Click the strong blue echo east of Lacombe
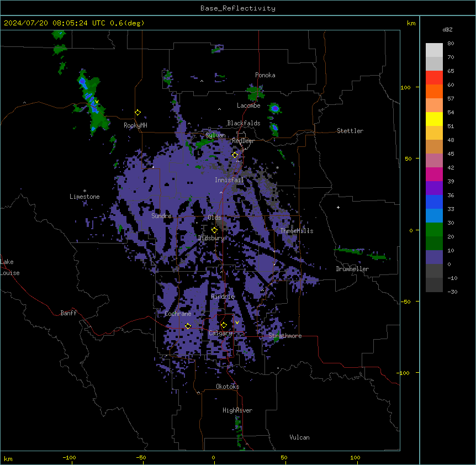476x465 pixels. [x=275, y=108]
